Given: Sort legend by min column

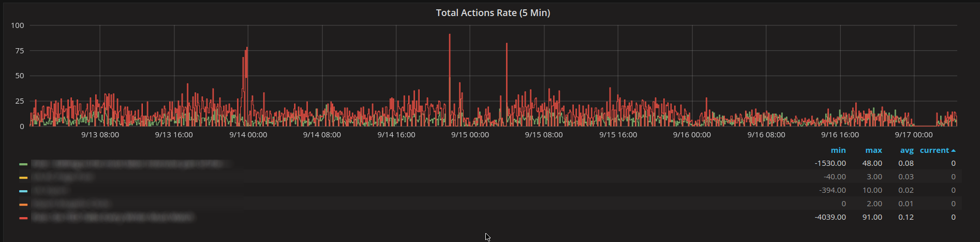Looking at the screenshot, I should tap(838, 150).
